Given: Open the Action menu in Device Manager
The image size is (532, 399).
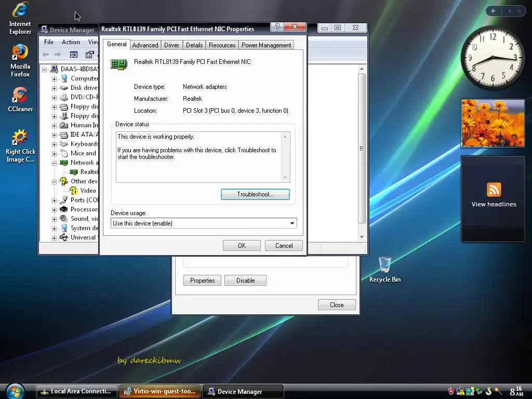Looking at the screenshot, I should tap(71, 42).
